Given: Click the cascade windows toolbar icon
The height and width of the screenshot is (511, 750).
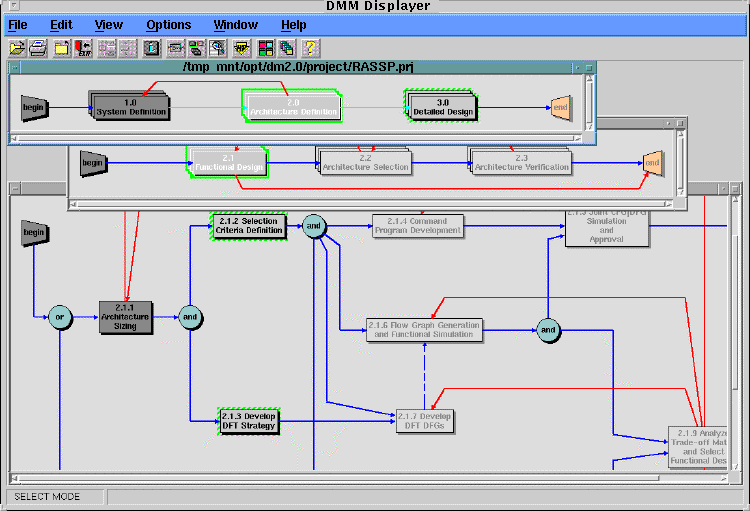Looking at the screenshot, I should pos(287,47).
